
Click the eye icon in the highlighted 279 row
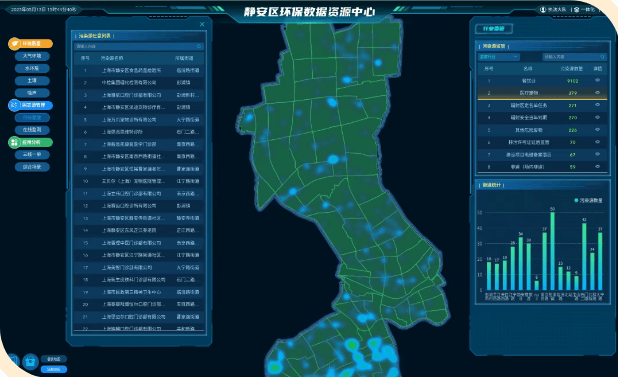coord(598,93)
